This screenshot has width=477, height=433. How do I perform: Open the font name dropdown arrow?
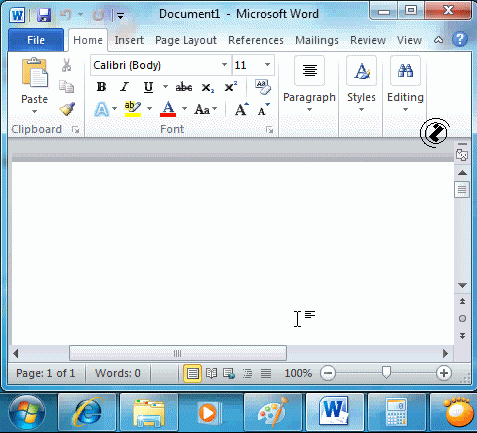point(224,65)
